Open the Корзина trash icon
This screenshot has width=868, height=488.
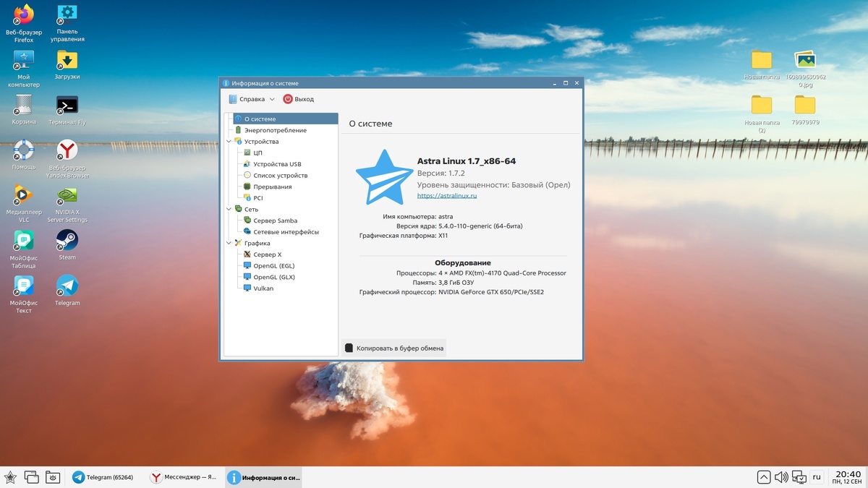coord(24,105)
